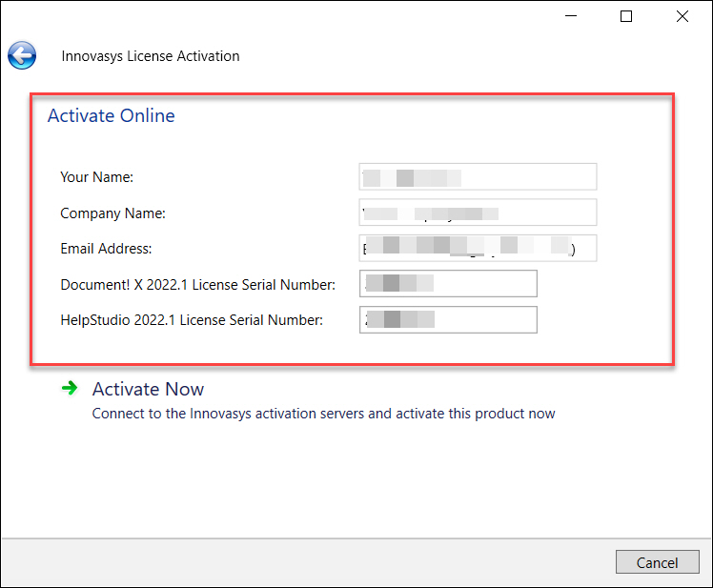
Task: Click 'Innovasys License Activation' title text
Action: click(150, 56)
